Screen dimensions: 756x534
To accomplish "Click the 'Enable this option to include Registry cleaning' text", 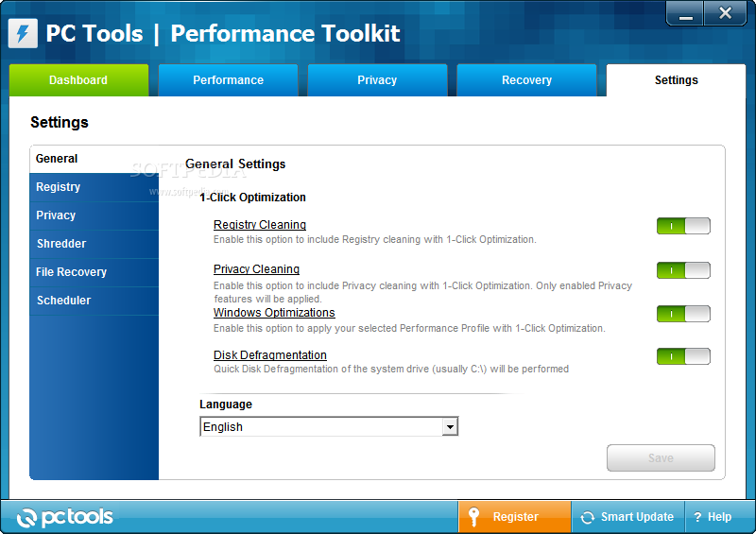I will coord(374,239).
